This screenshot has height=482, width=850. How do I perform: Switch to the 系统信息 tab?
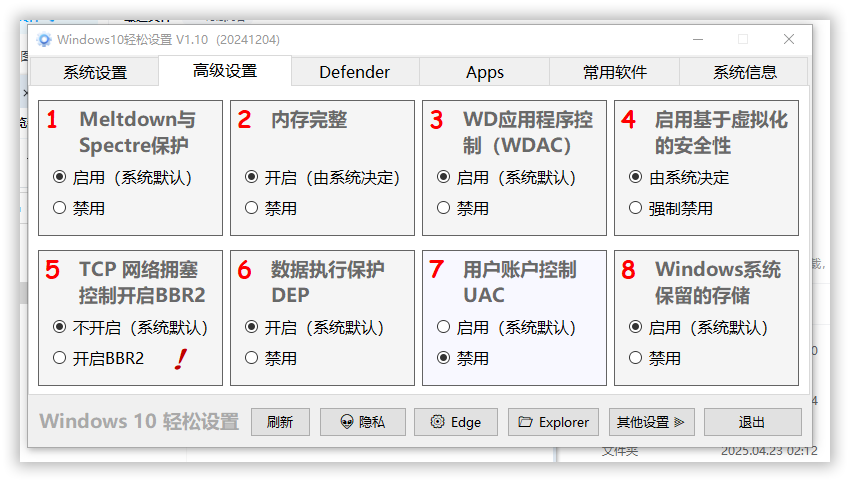pos(744,72)
